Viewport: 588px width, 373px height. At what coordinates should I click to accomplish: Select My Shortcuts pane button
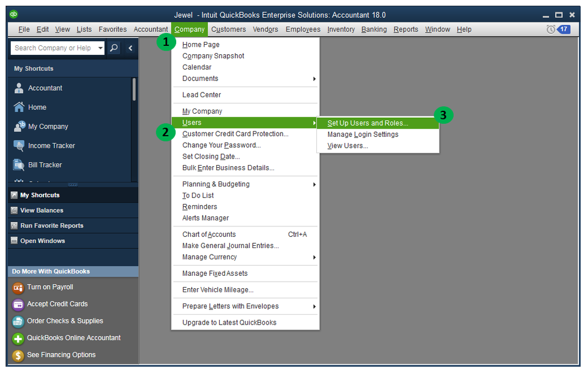(73, 195)
